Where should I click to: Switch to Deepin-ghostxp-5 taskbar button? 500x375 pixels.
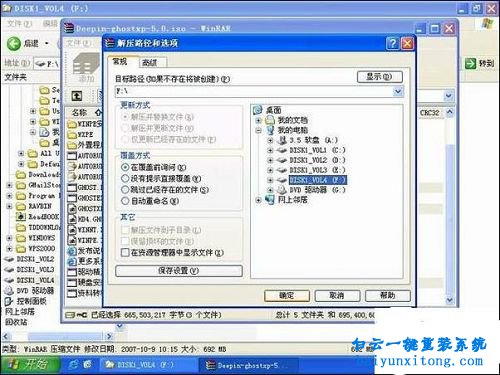(248, 365)
